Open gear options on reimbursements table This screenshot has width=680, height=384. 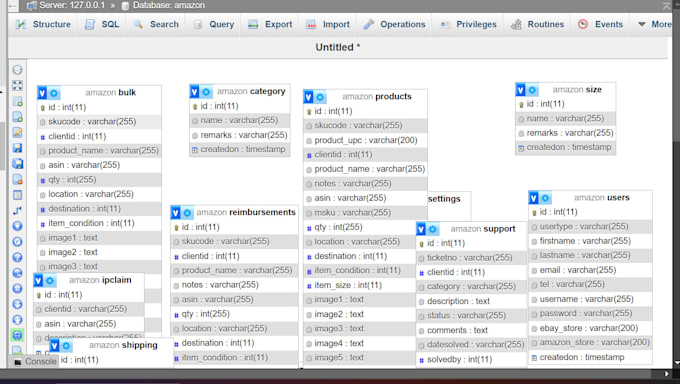187,213
